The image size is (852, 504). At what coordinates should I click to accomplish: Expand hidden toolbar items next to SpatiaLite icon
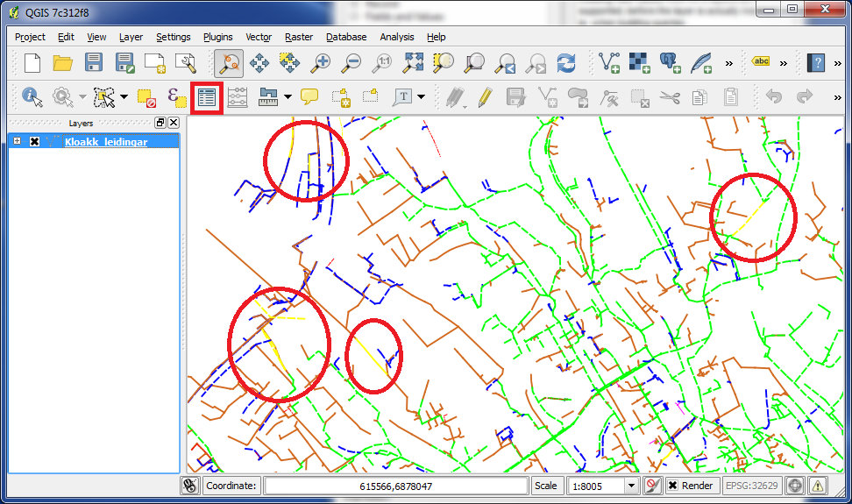pos(728,63)
